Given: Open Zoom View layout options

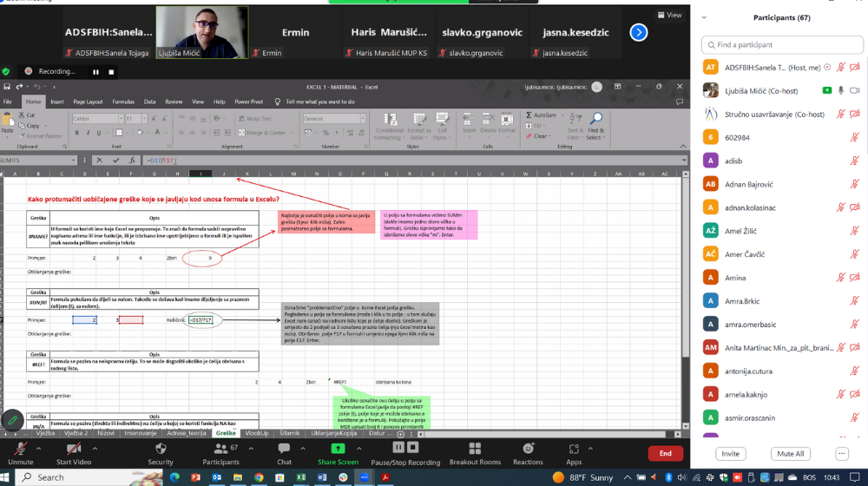Looking at the screenshot, I should click(x=670, y=15).
